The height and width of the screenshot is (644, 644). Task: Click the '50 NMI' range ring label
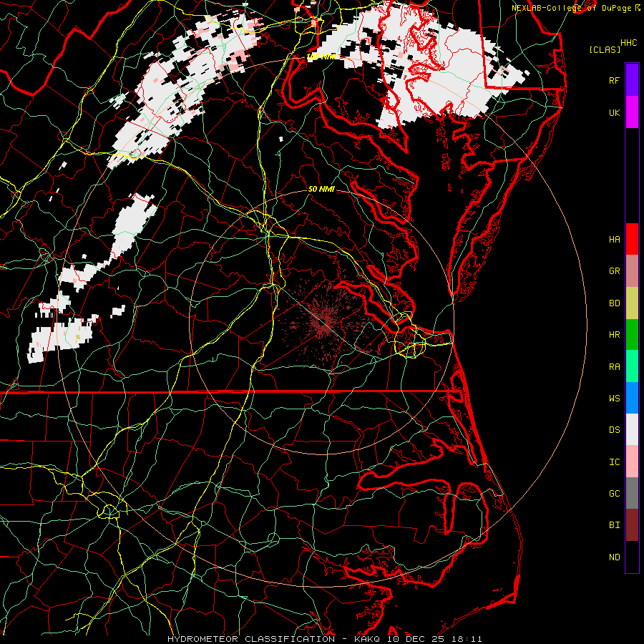[x=321, y=190]
